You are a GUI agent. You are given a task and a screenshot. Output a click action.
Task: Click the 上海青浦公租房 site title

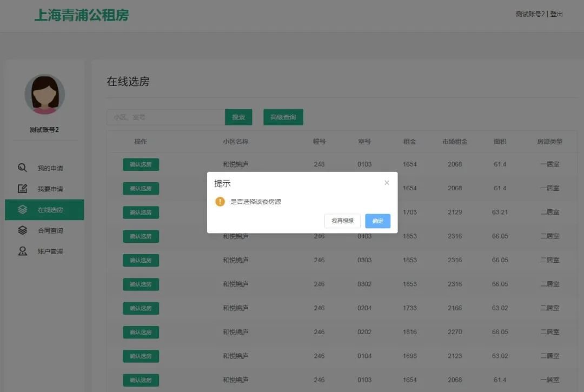[x=82, y=15]
